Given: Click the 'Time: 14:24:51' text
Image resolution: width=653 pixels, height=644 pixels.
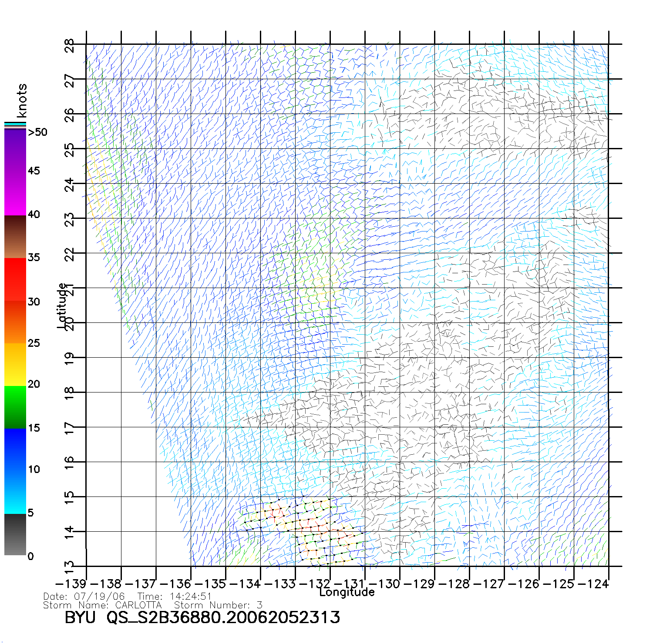Looking at the screenshot, I should click(175, 597).
